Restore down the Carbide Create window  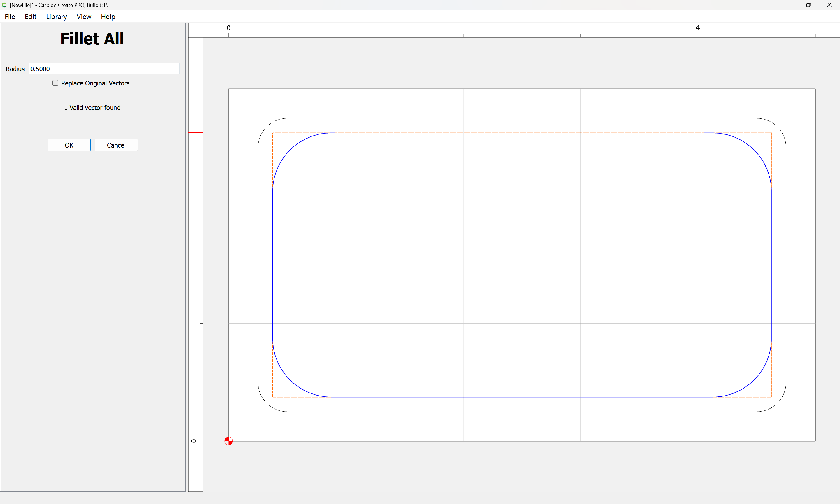point(809,5)
